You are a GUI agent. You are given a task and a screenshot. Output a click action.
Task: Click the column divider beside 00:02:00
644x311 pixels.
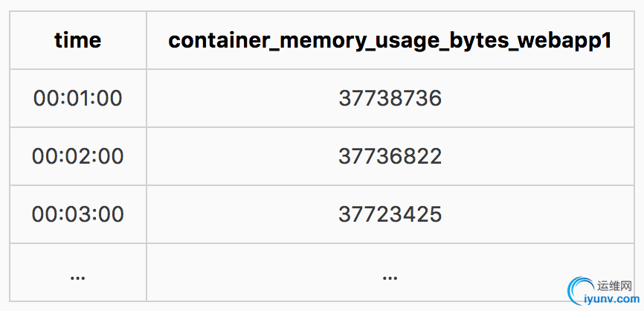point(146,156)
